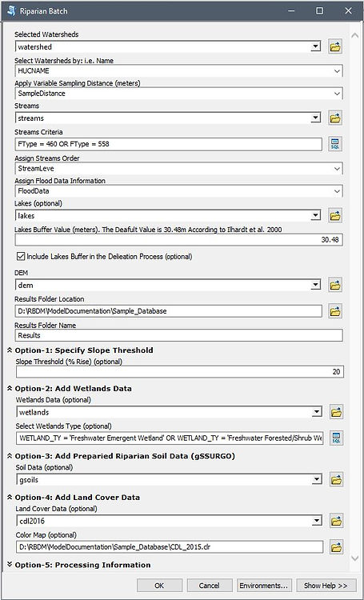Viewport: 364px width, 600px height.
Task: Collapse Option-3 Riparian Soil Data section
Action: [x=10, y=456]
